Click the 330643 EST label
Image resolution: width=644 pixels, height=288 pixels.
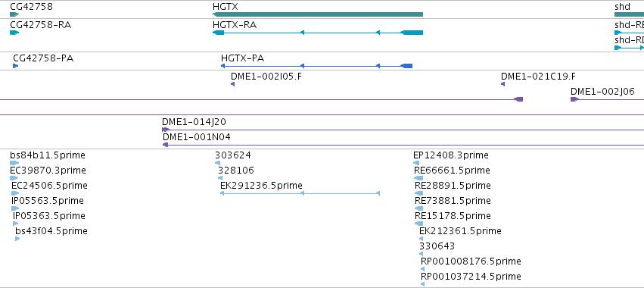click(437, 246)
